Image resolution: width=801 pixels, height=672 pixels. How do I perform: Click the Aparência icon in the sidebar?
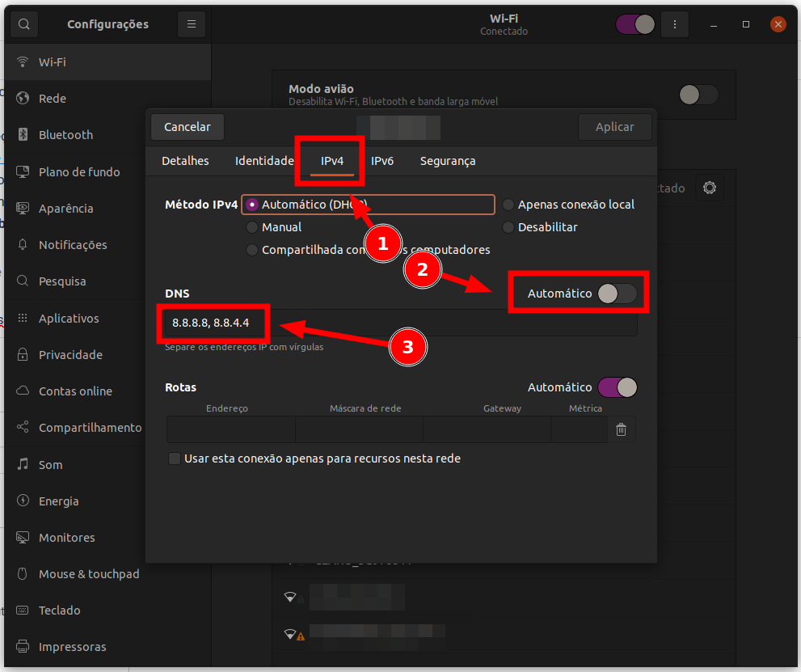click(23, 208)
